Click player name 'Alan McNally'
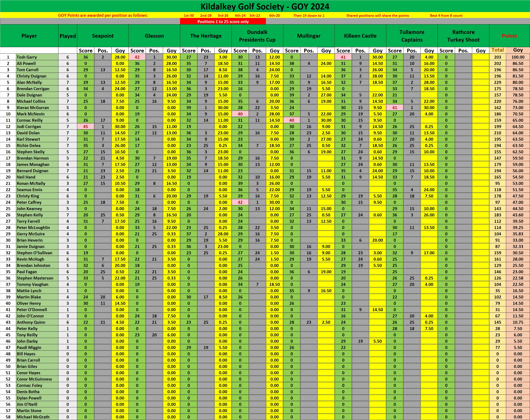Viewport: 530px width, 420px height. tap(29, 82)
